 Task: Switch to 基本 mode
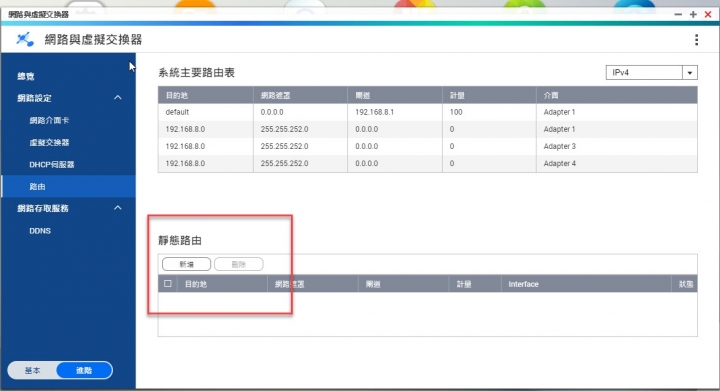coord(32,370)
